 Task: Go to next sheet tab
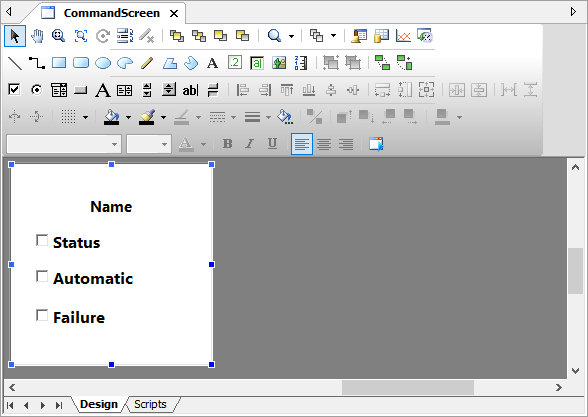pyautogui.click(x=42, y=405)
